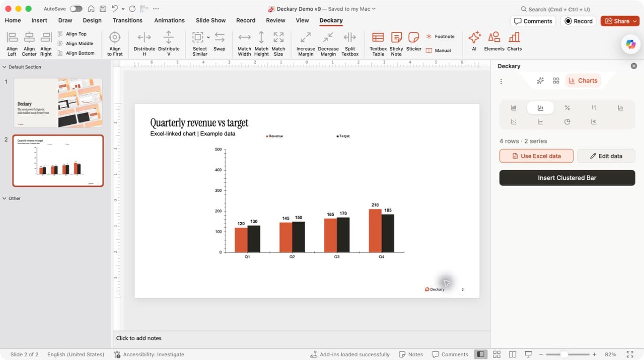Select slide 1 thumbnail

(58, 103)
